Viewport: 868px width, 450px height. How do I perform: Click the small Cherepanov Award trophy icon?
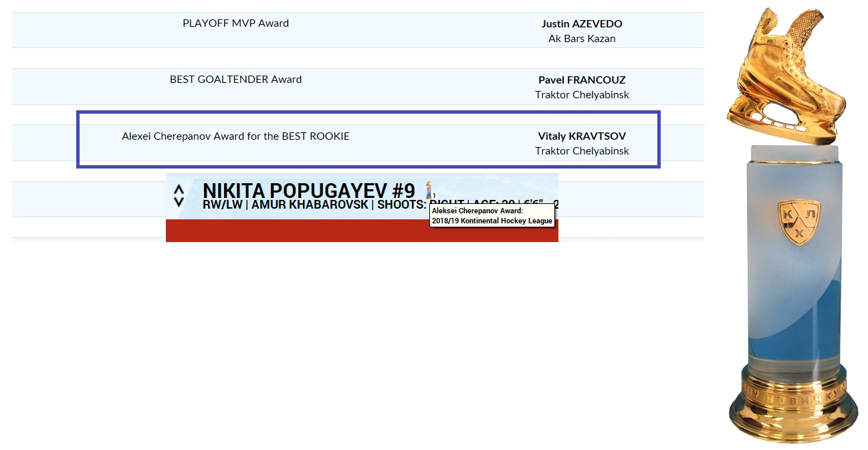coord(429,189)
